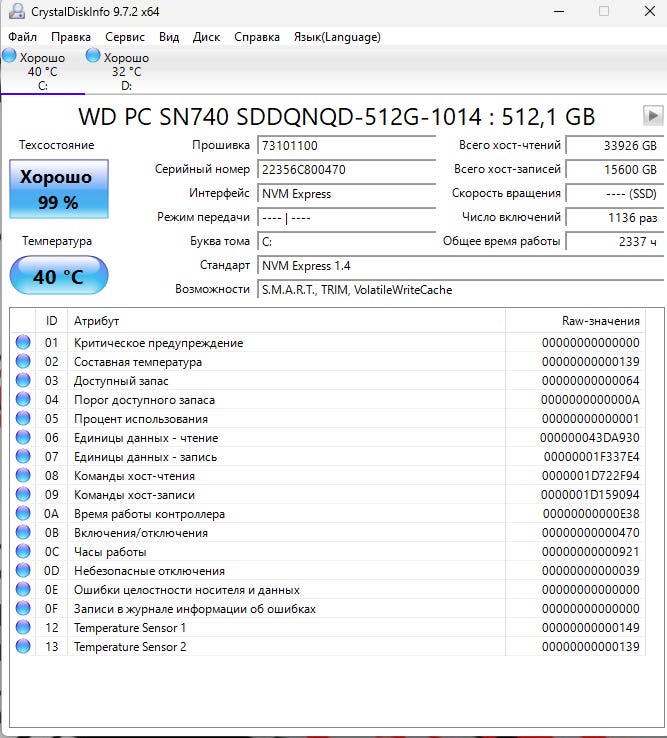
Task: Click the Хорошо 99 % health status button
Action: pyautogui.click(x=59, y=189)
